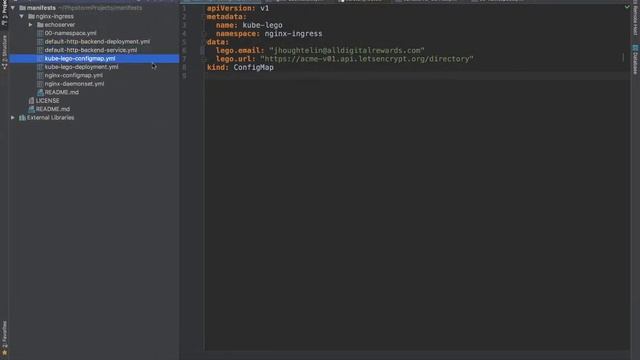Viewport: 640px width, 360px height.
Task: Click the metadata key in editor
Action: coord(227,17)
